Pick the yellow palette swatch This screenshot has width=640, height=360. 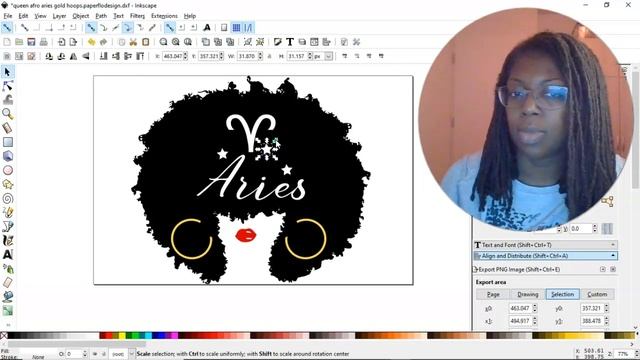point(122,336)
